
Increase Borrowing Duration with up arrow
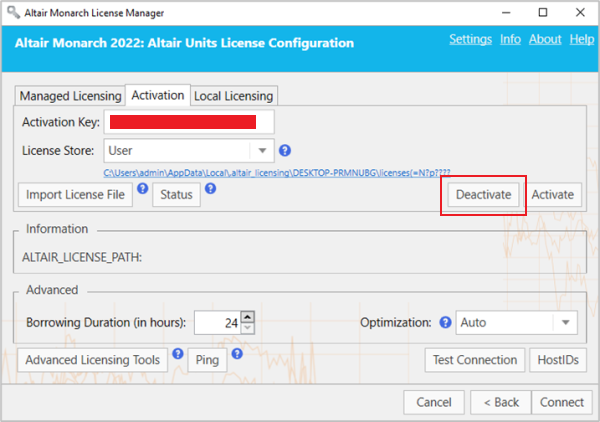(248, 317)
